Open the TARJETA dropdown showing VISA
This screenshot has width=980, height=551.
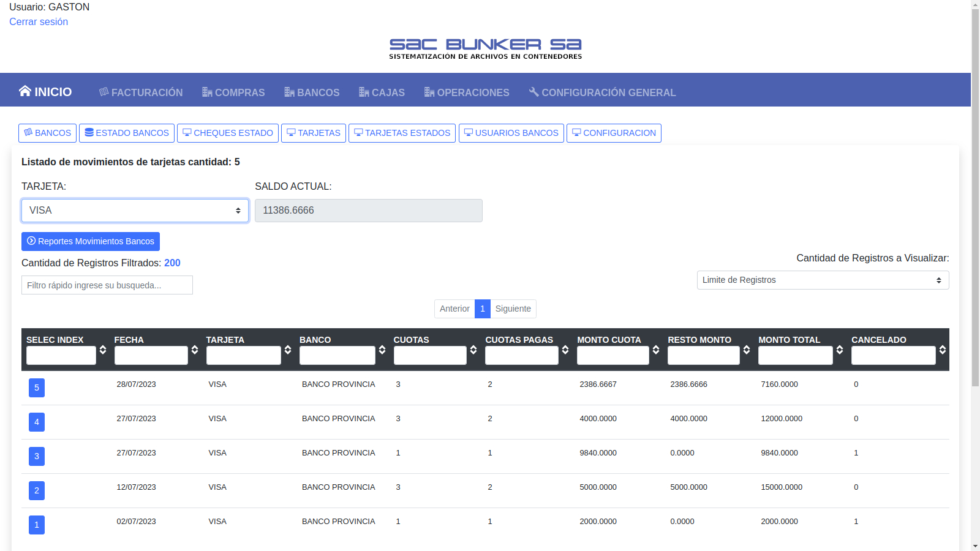point(135,211)
